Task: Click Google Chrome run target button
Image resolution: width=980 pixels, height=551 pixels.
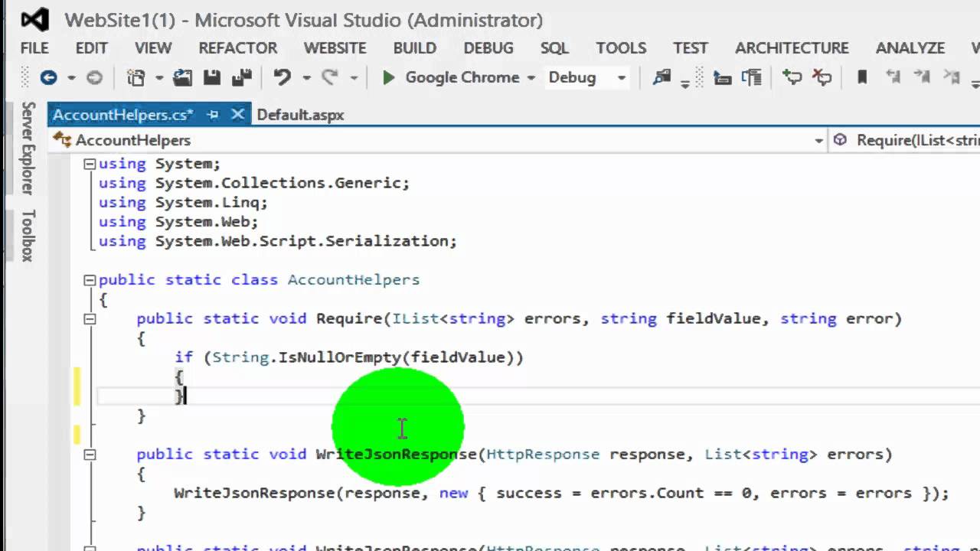Action: [462, 77]
